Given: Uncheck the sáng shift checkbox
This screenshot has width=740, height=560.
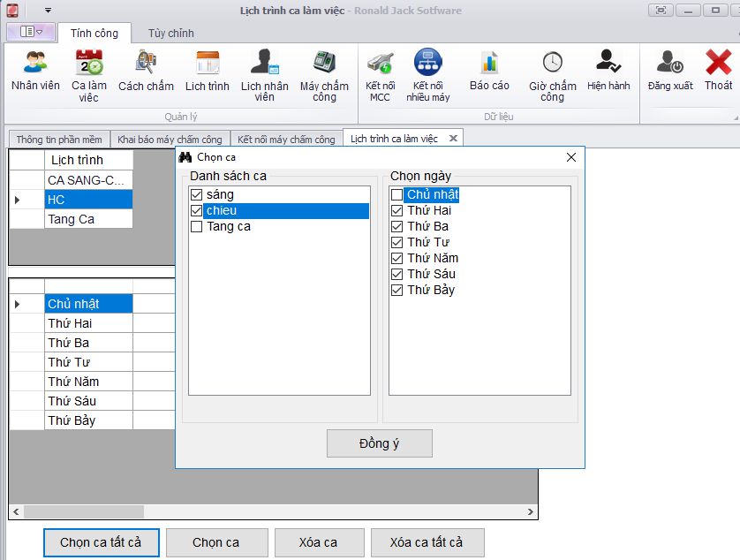Looking at the screenshot, I should click(x=197, y=194).
